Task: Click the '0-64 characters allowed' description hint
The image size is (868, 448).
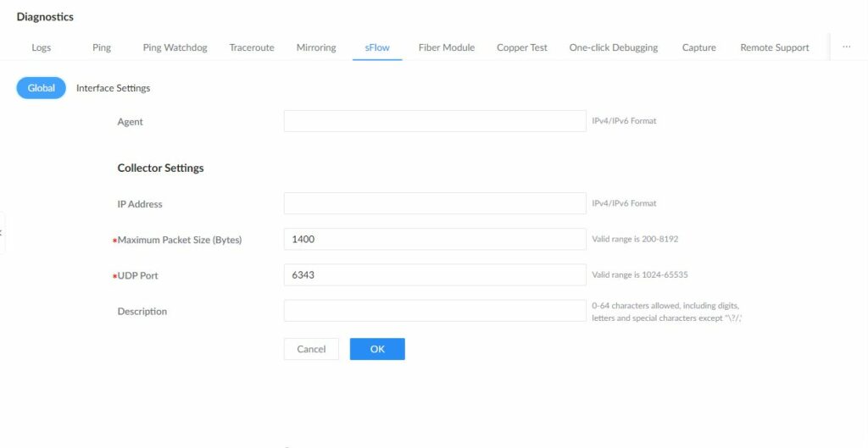Action: (x=666, y=312)
